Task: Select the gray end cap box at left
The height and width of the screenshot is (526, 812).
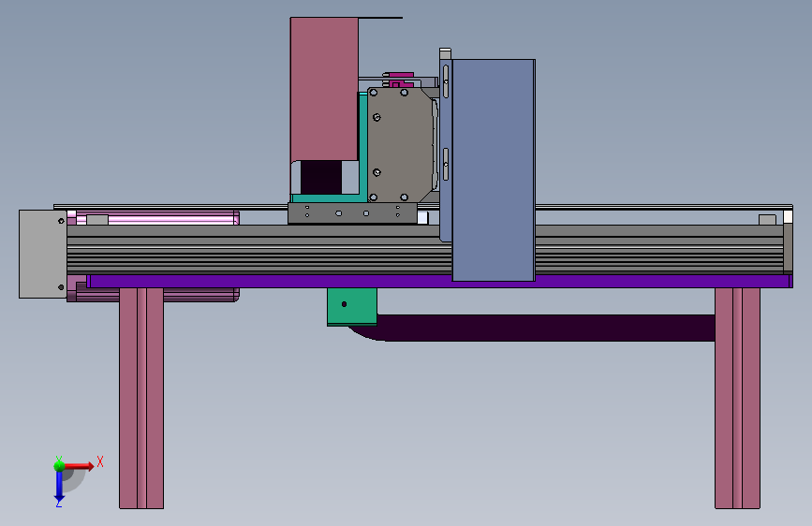Action: [x=43, y=254]
